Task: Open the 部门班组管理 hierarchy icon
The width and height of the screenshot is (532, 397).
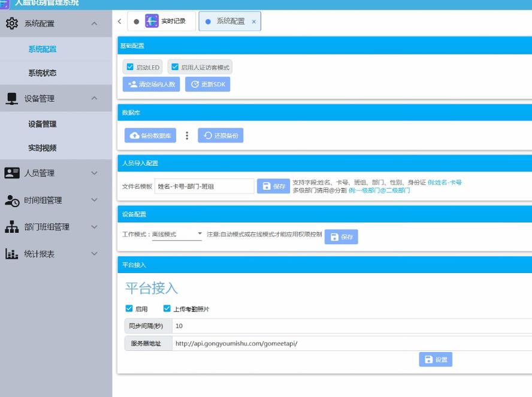Action: pyautogui.click(x=12, y=228)
